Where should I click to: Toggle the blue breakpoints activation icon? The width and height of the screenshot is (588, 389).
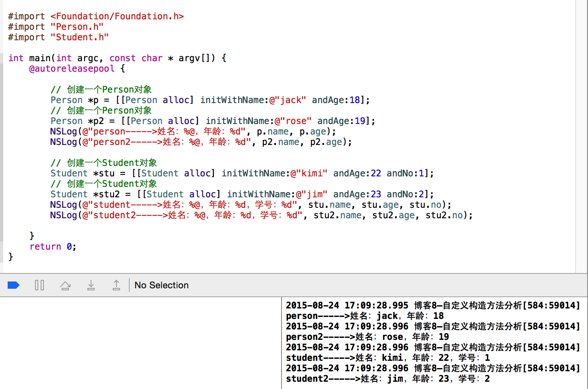click(x=14, y=286)
